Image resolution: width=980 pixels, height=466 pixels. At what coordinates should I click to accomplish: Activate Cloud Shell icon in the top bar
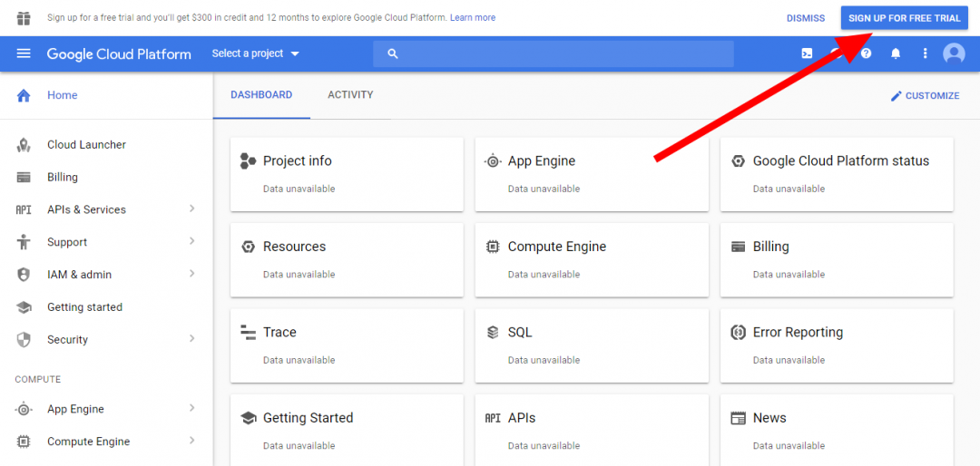807,53
